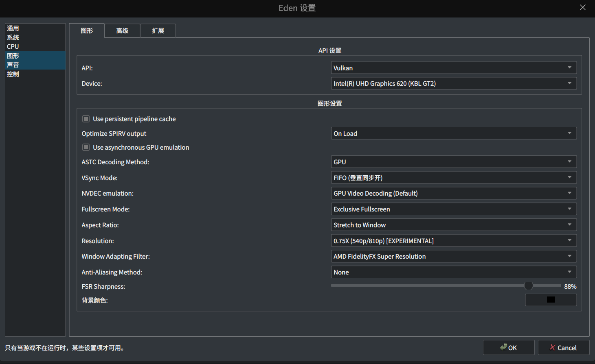This screenshot has width=595, height=364.
Task: Open ASTC Decoding Method dropdown
Action: click(x=454, y=162)
